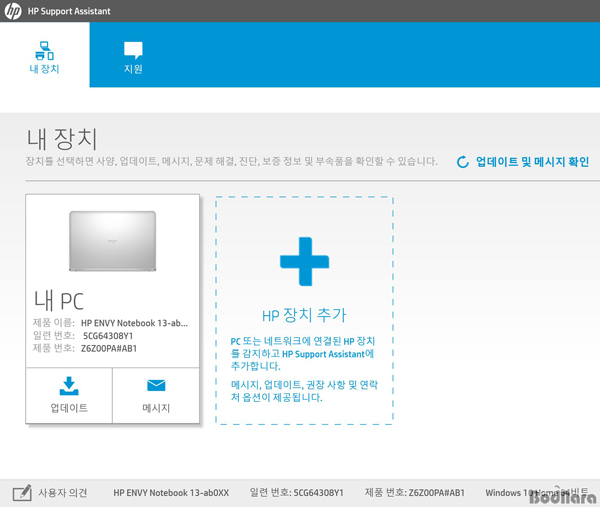The height and width of the screenshot is (507, 600).
Task: Click the 내 PC card title
Action: click(59, 301)
